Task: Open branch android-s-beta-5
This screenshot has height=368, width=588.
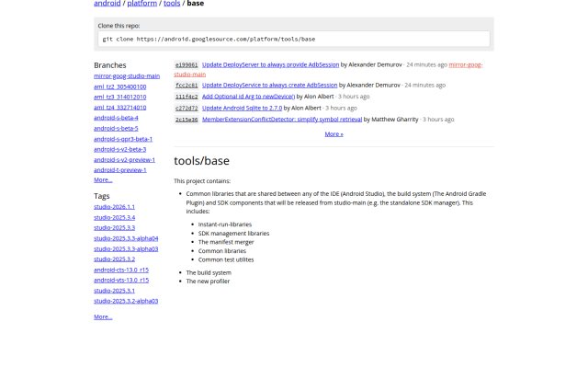Action: coord(116,128)
